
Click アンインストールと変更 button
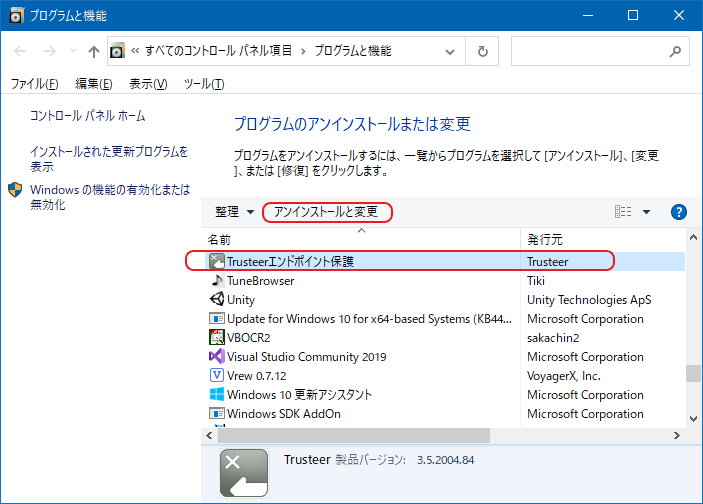tap(326, 212)
